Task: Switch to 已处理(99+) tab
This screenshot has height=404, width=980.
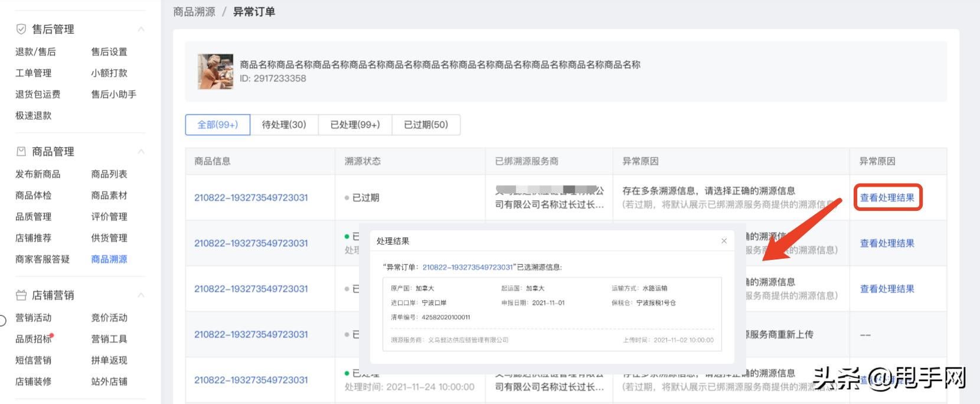Action: 355,125
